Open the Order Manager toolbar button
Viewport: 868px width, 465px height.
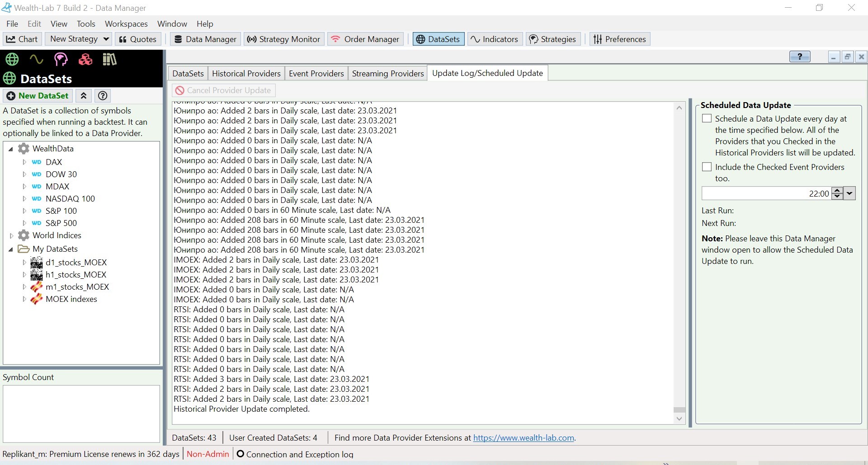point(365,39)
